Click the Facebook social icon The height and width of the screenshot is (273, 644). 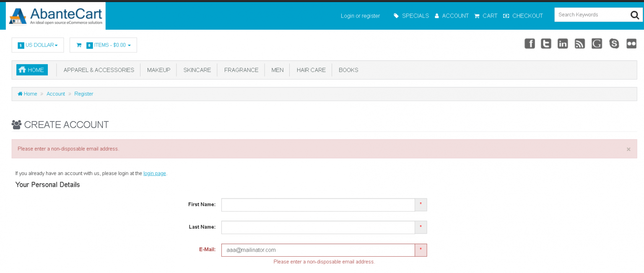[x=530, y=44]
